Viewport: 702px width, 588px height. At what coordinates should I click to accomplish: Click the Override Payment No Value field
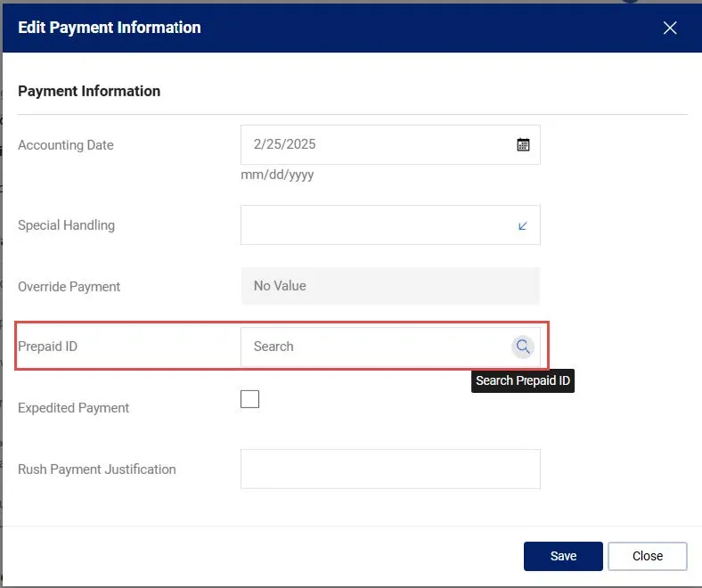[390, 286]
